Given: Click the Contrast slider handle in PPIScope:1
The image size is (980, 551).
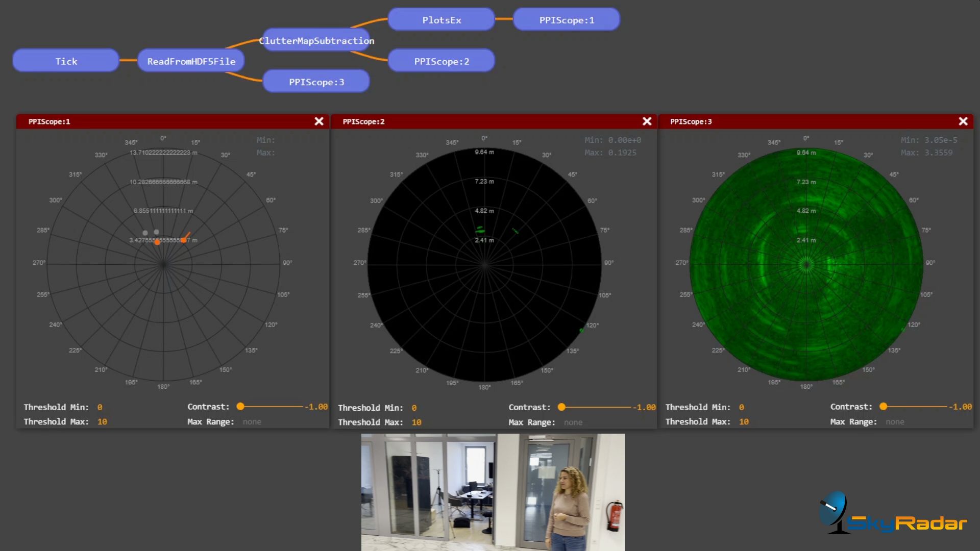Looking at the screenshot, I should 240,407.
